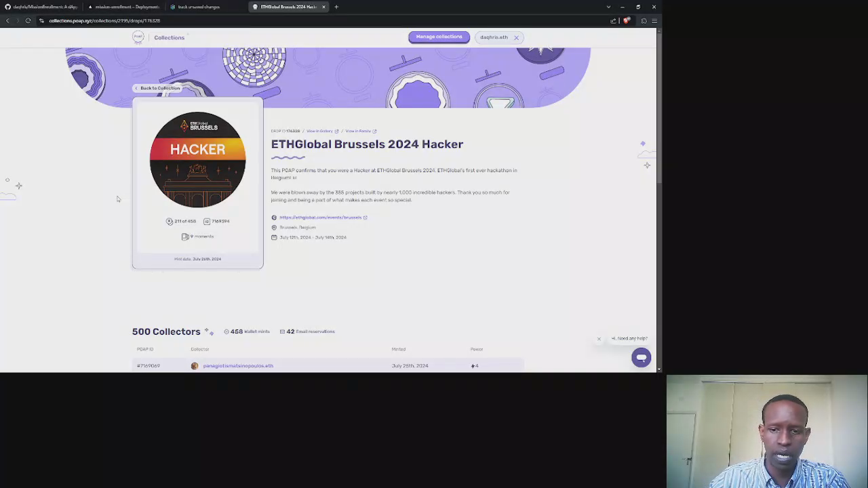The image size is (868, 488).
Task: Open View in Family link
Action: [x=360, y=131]
